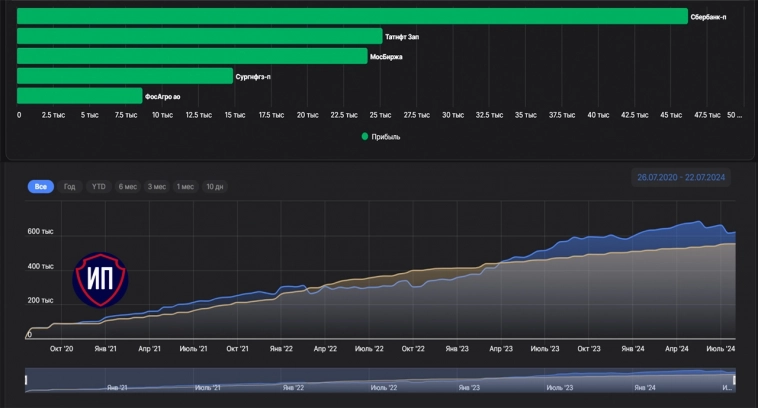Select the МосБиржа bar

[x=192, y=56]
